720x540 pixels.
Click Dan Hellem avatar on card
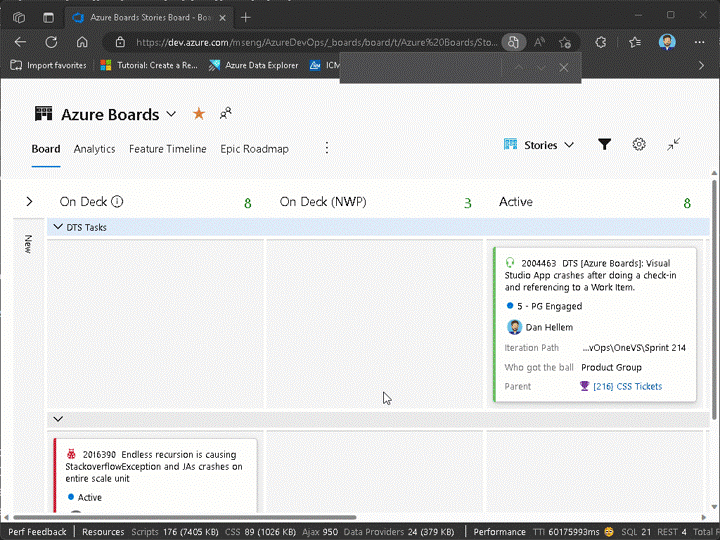(x=514, y=327)
